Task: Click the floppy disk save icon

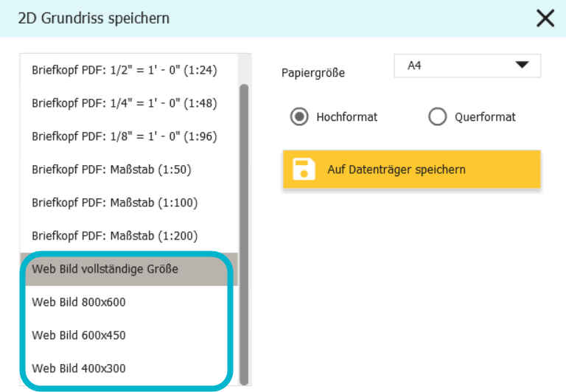Action: (x=304, y=169)
